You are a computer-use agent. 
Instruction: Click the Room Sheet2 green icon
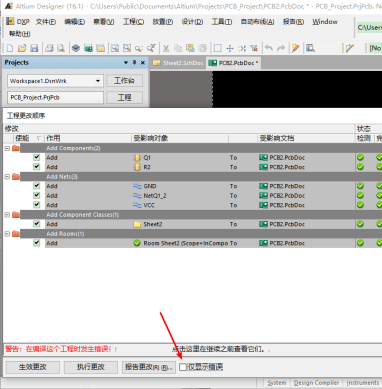click(137, 243)
